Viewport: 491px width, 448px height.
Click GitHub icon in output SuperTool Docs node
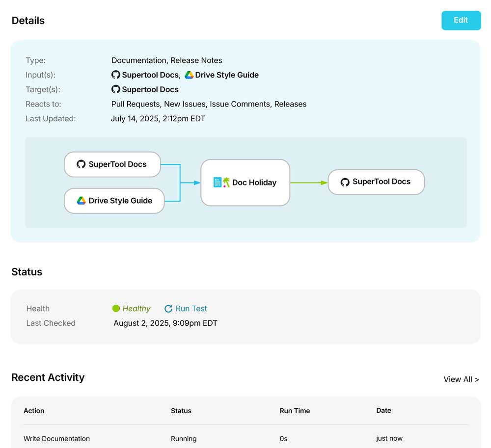(345, 182)
